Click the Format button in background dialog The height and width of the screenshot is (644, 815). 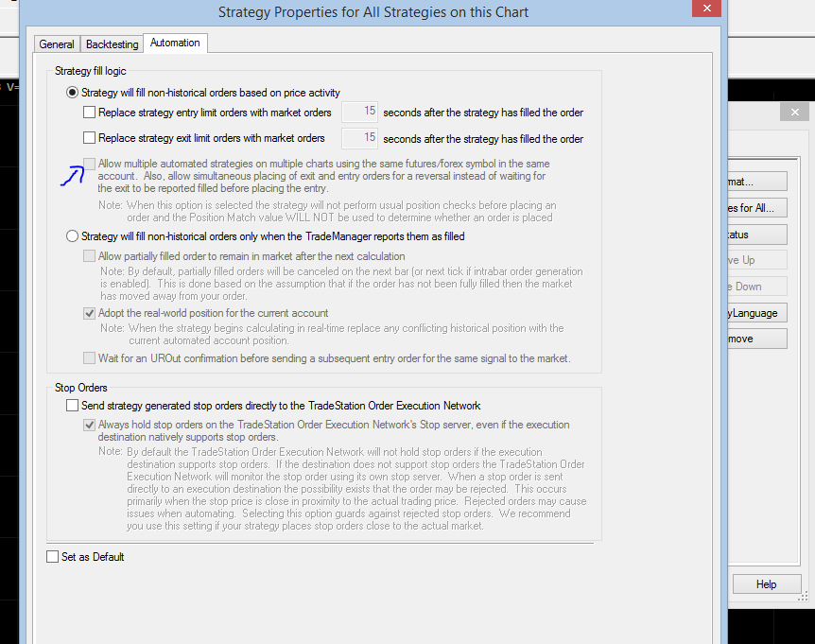pyautogui.click(x=757, y=182)
